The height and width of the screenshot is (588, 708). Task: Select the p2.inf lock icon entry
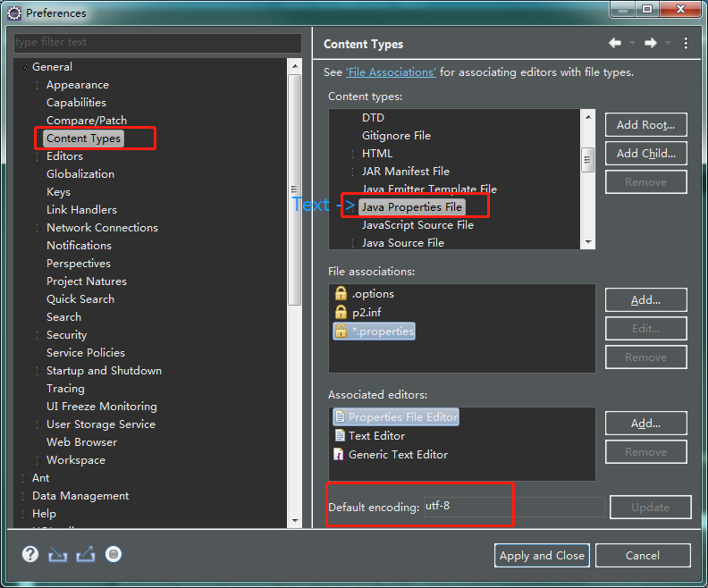click(341, 312)
